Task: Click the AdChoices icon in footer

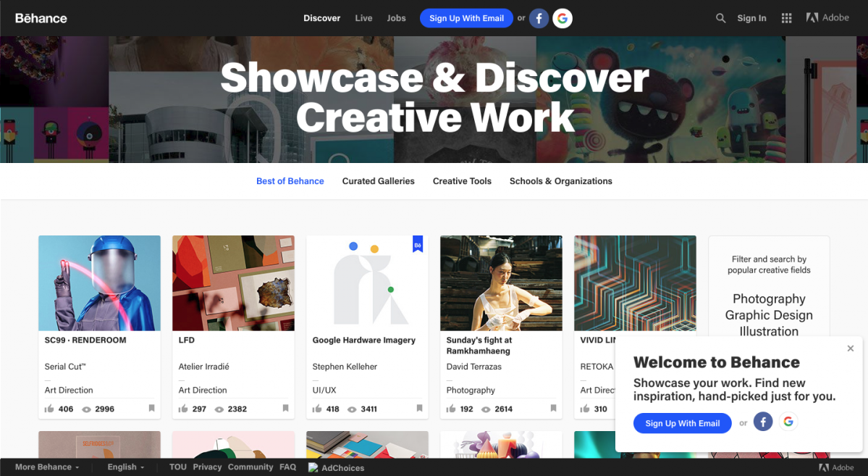Action: click(x=313, y=468)
